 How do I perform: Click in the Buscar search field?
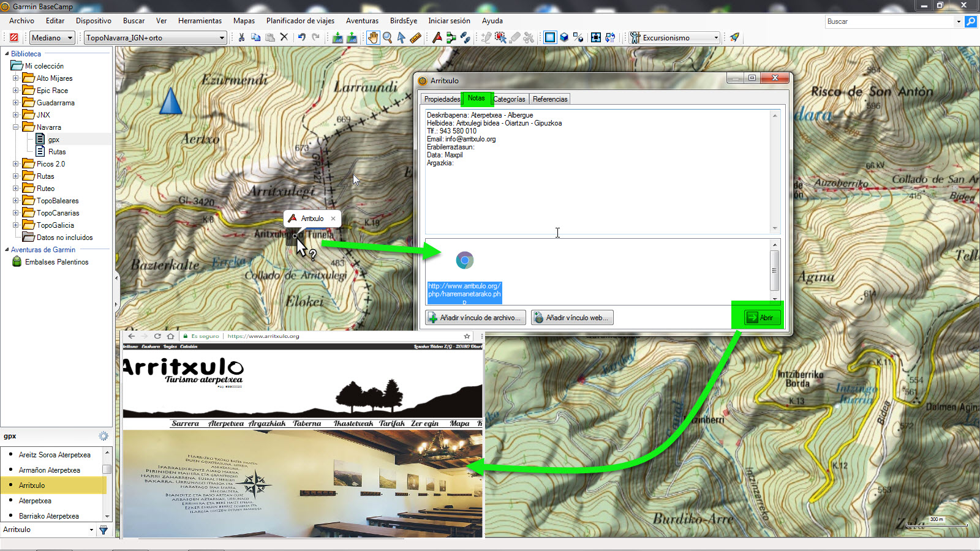point(889,21)
